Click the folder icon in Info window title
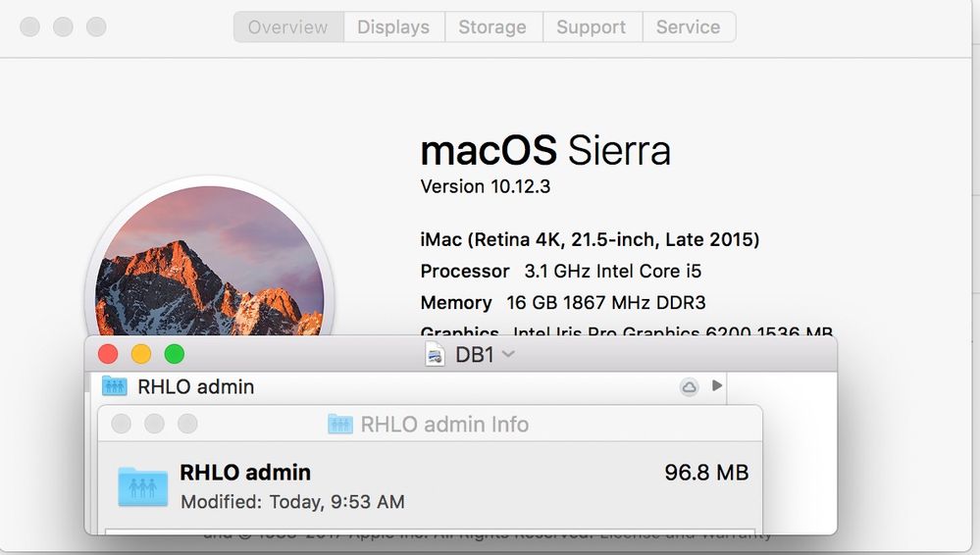This screenshot has width=980, height=555. pyautogui.click(x=340, y=425)
